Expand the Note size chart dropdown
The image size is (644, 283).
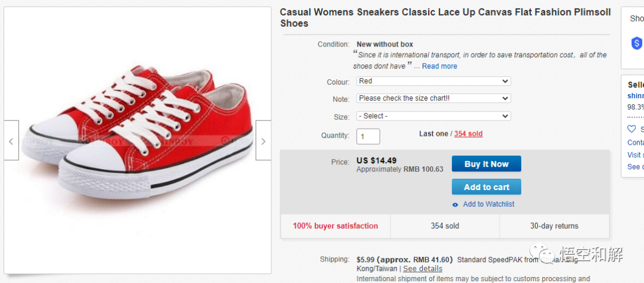click(434, 98)
